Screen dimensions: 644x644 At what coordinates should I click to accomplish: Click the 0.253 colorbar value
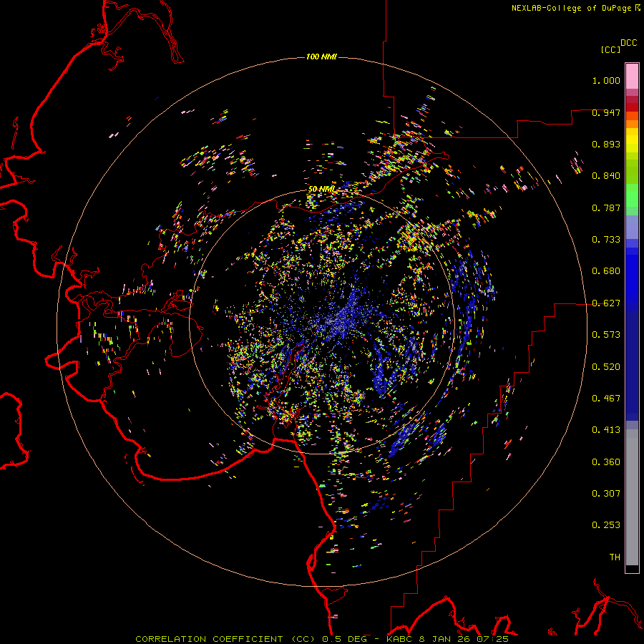click(606, 525)
